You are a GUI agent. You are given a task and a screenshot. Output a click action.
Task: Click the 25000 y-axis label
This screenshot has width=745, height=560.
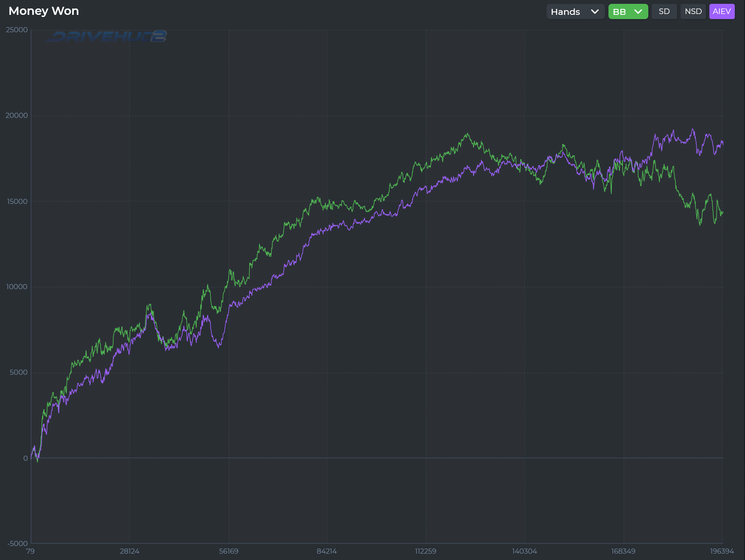tap(17, 30)
